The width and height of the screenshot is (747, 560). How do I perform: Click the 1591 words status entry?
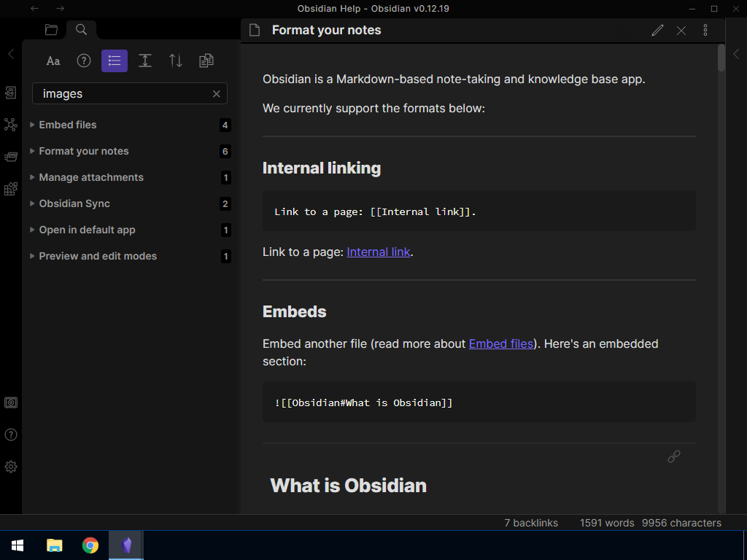tap(607, 523)
